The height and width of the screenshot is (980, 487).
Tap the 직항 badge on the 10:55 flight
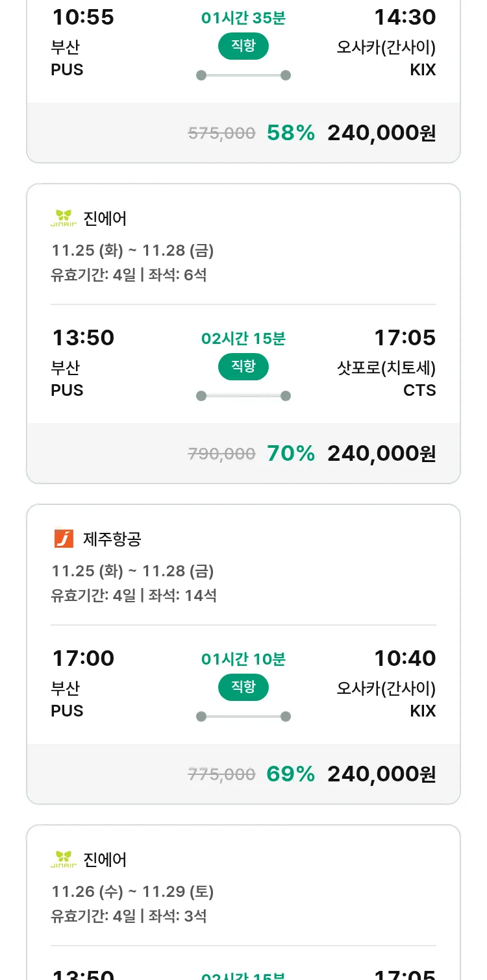[243, 46]
